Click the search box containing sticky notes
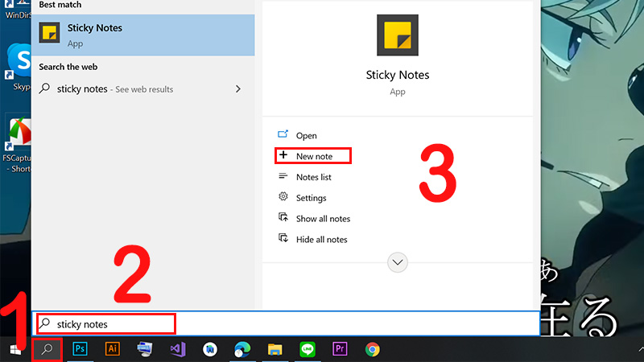This screenshot has width=644, height=362. (113, 324)
